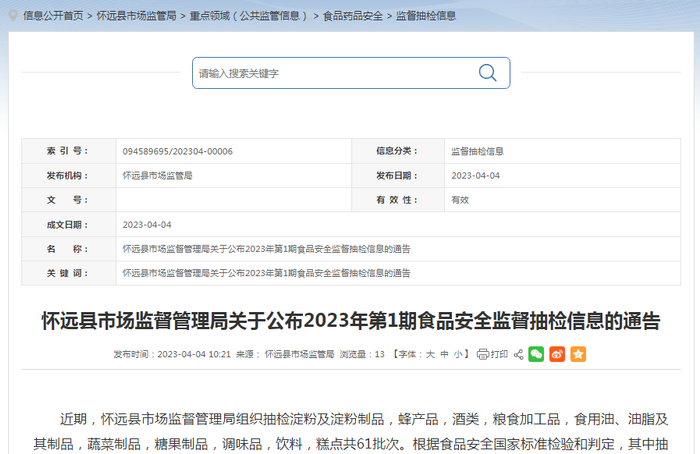Screen dimensions: 700x454
Task: Click the 发布日期 value 2023-04-04
Action: click(x=475, y=176)
